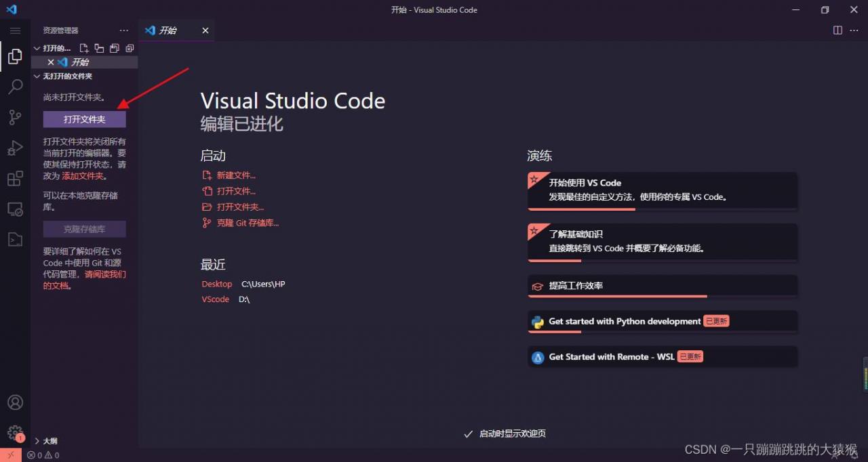Open the Manage gear icon
The height and width of the screenshot is (462, 868).
coord(15,433)
